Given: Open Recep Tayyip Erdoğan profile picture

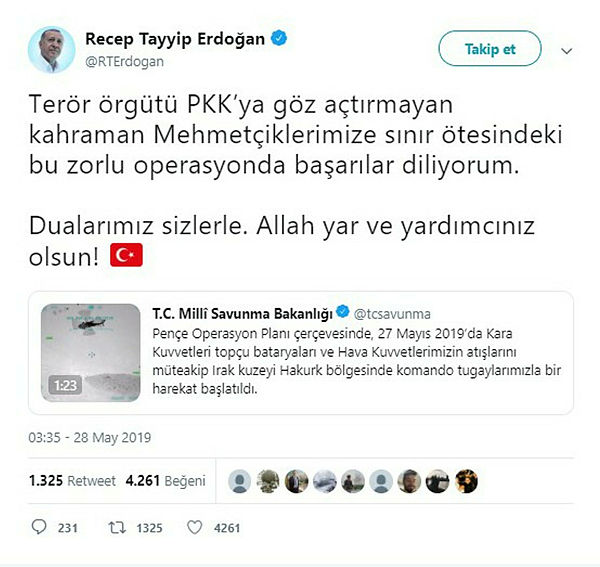Looking at the screenshot, I should 51,49.
